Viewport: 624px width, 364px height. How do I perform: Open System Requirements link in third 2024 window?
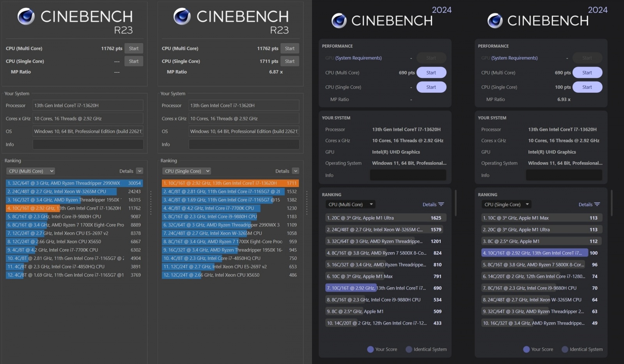pyautogui.click(x=358, y=58)
